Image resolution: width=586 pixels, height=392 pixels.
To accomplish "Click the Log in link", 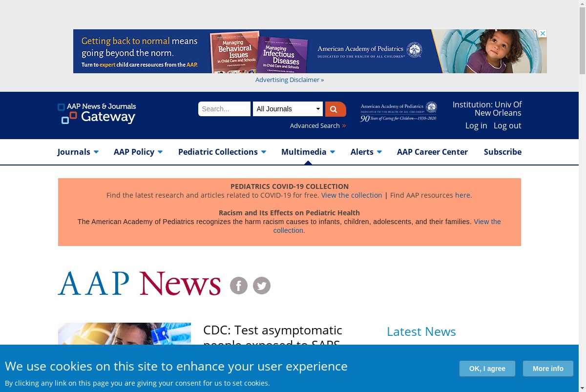I will [476, 125].
